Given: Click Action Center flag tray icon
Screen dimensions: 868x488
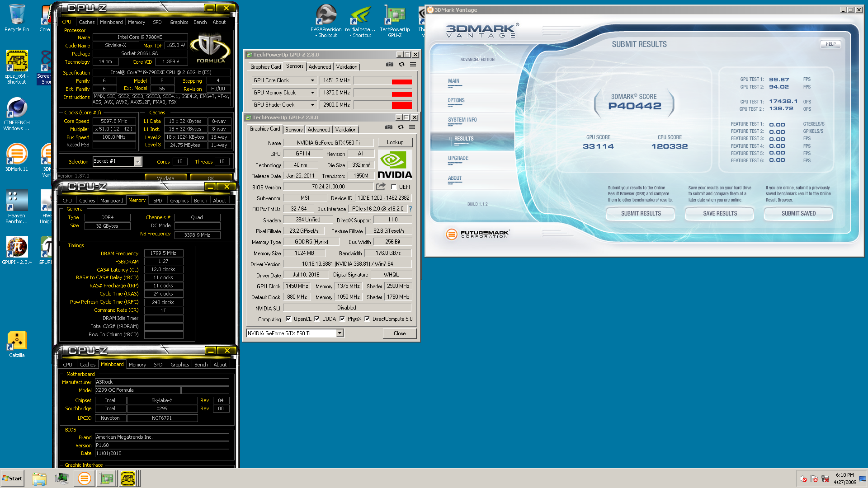Looking at the screenshot, I should click(814, 479).
